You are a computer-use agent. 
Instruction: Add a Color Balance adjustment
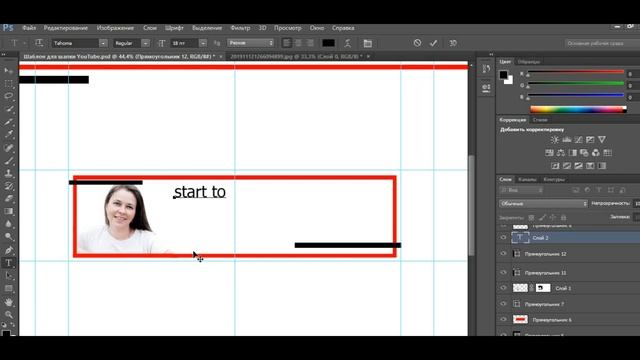[561, 153]
